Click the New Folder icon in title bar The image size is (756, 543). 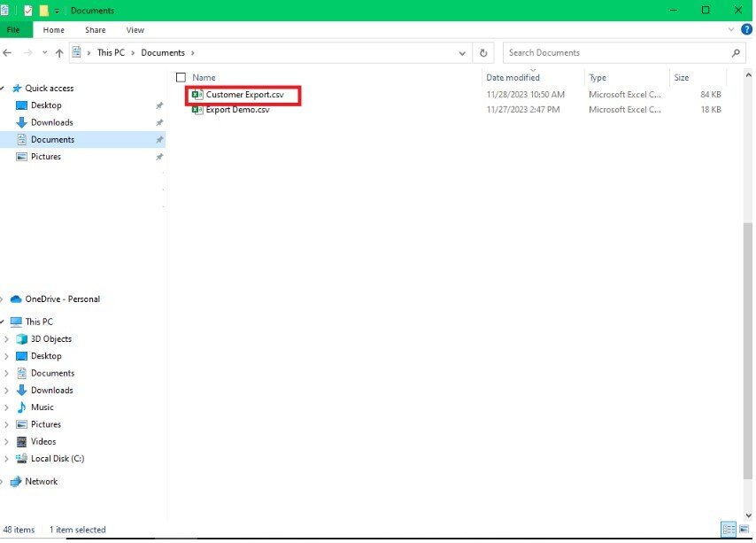43,11
